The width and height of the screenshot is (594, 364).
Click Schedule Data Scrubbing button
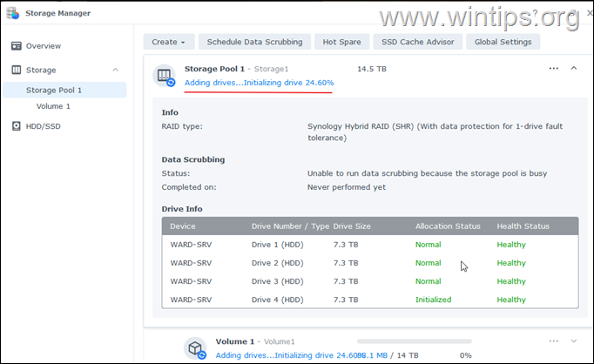(x=254, y=42)
